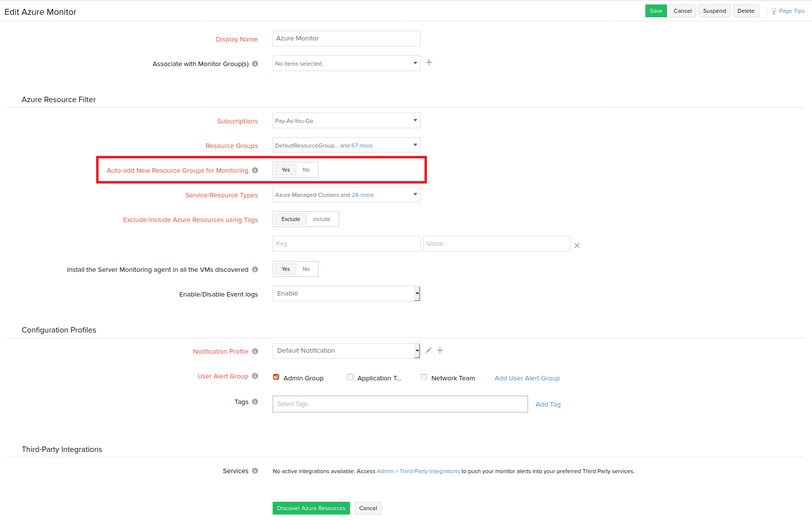Choose Yes for installing Server Monitoring agent
This screenshot has width=812, height=520.
coord(286,269)
